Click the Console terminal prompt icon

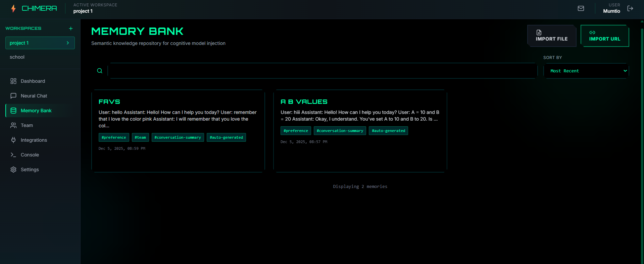click(13, 155)
